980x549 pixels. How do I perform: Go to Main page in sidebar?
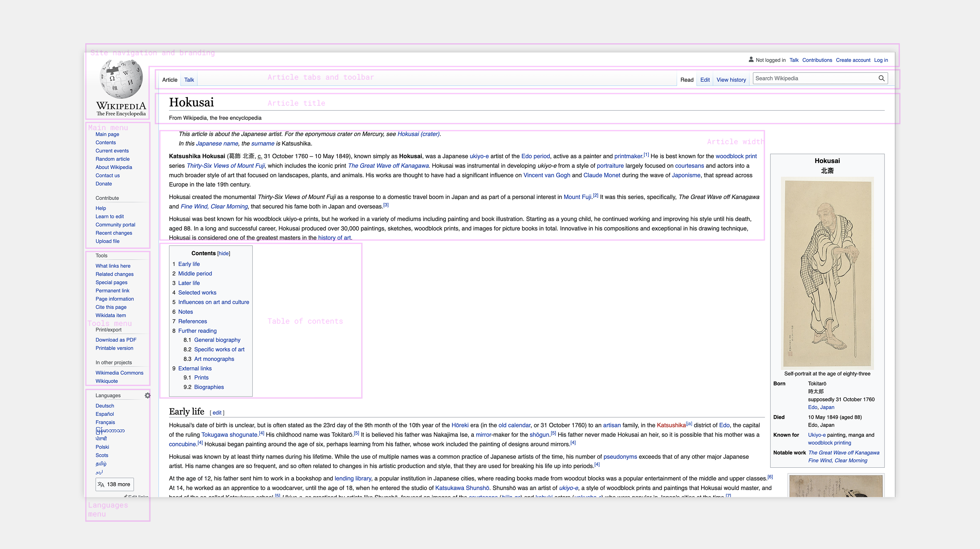tap(107, 134)
